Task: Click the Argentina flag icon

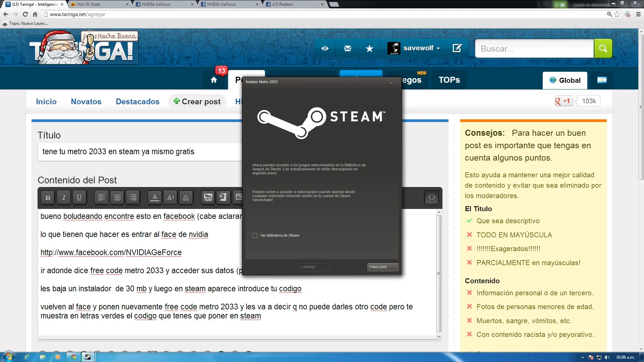Action: tap(602, 80)
